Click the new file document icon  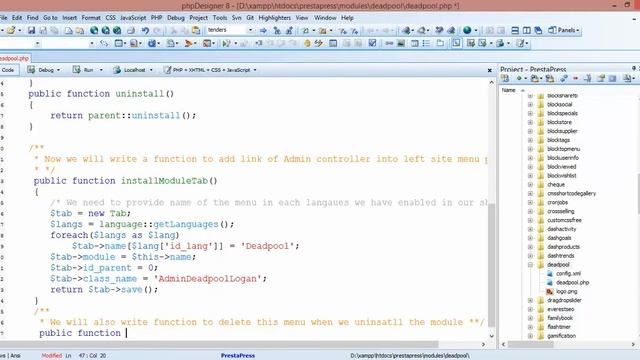pos(69,30)
